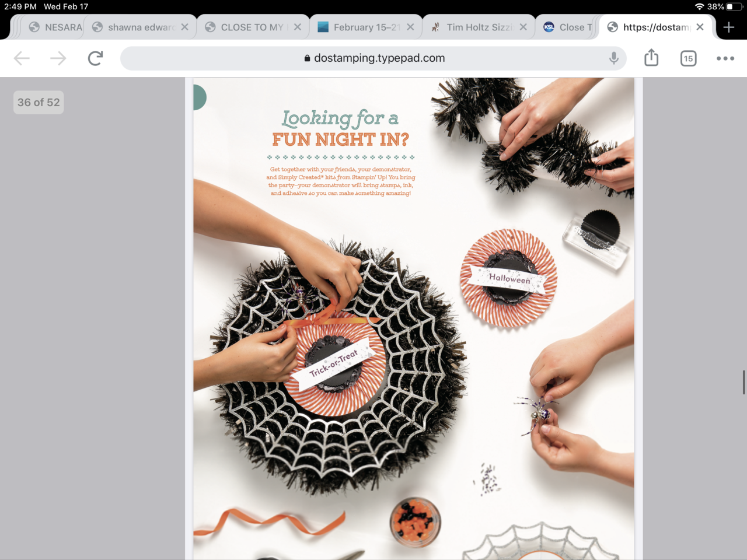This screenshot has height=560, width=747.
Task: Reload the current page
Action: [95, 58]
